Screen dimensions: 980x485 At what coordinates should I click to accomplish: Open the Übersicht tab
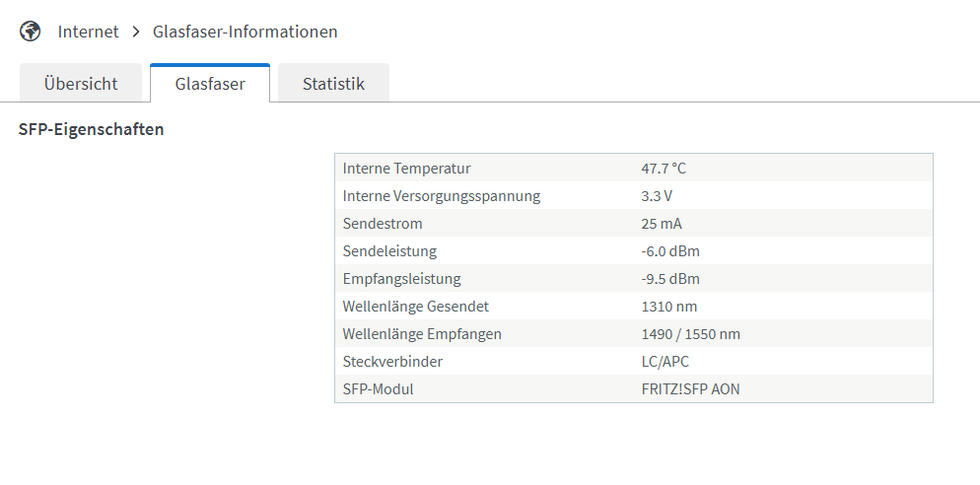(81, 84)
